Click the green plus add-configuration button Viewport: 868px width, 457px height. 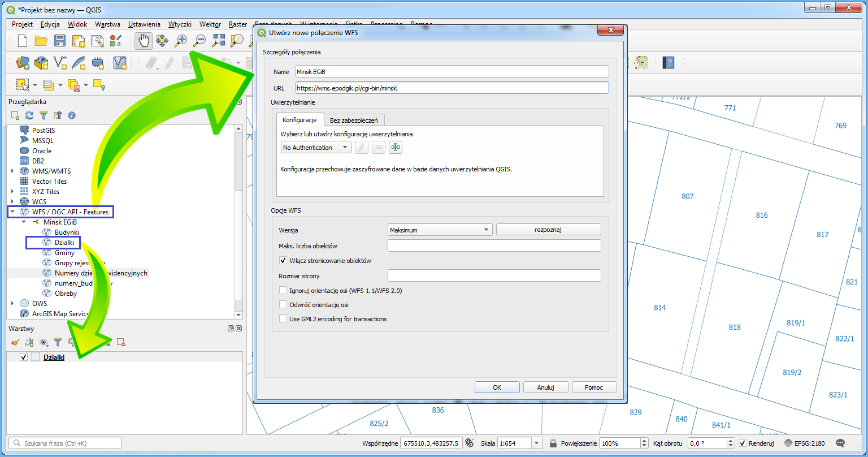point(396,148)
